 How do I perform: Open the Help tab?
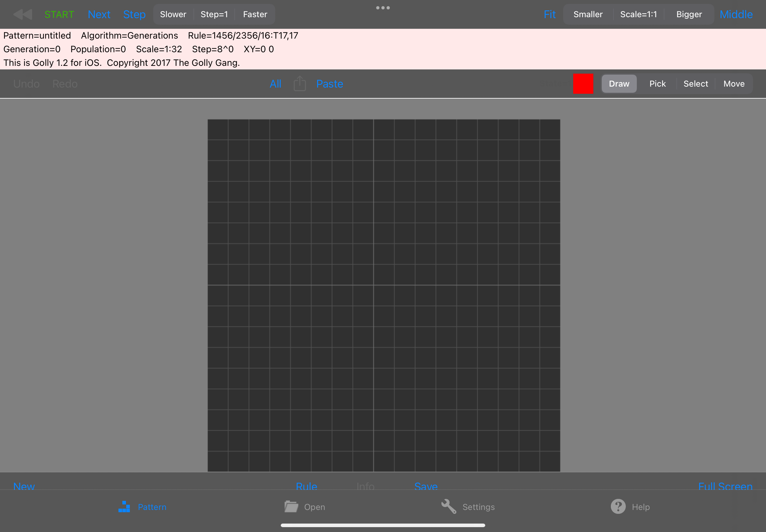pos(630,507)
